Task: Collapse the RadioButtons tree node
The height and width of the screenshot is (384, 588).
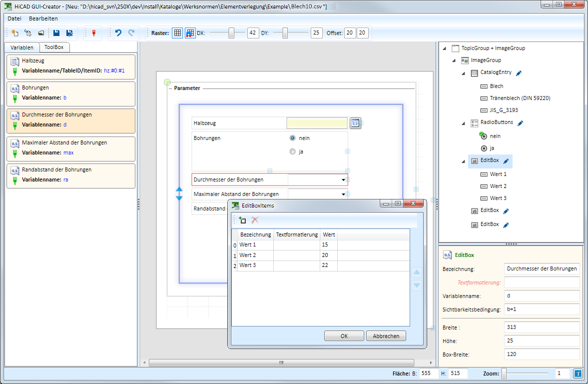Action: pos(465,123)
